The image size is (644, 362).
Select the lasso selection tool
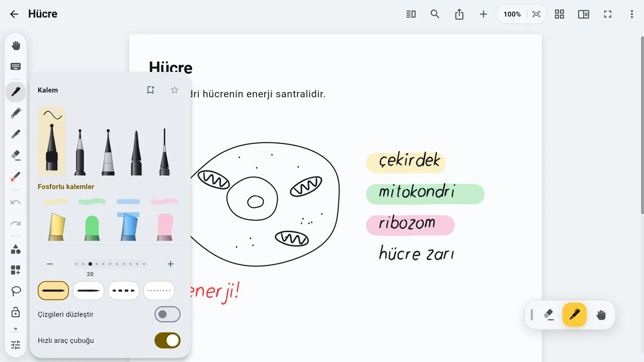[x=16, y=291]
